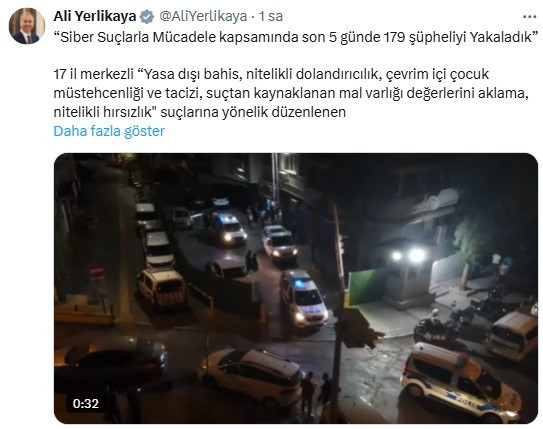543x429 pixels.
Task: Expand tweet with "Daha fazla göster"
Action: pyautogui.click(x=109, y=131)
